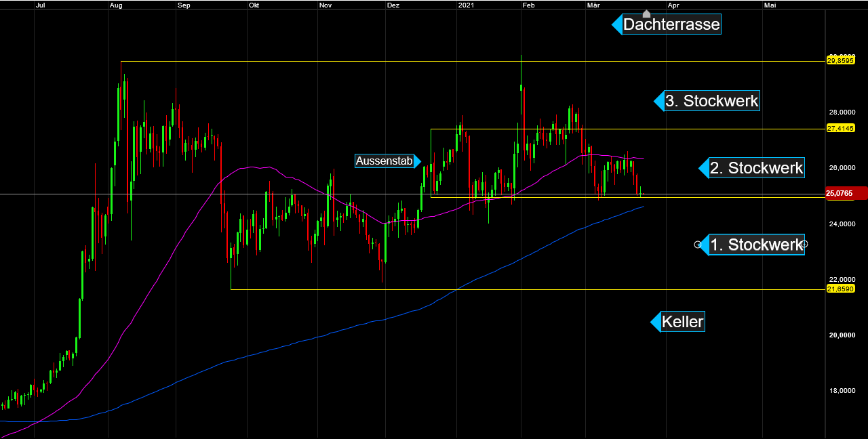Viewport: 868px width, 439px height.
Task: Click the yellow 29,8595 price tag
Action: [x=840, y=60]
